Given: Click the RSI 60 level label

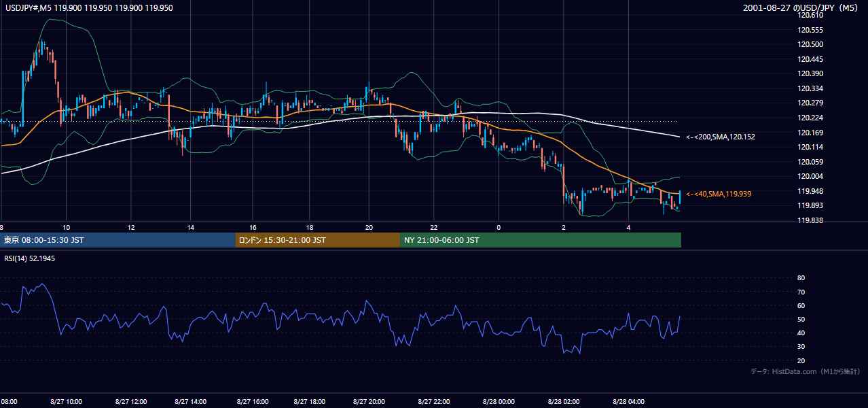Looking at the screenshot, I should (x=801, y=305).
